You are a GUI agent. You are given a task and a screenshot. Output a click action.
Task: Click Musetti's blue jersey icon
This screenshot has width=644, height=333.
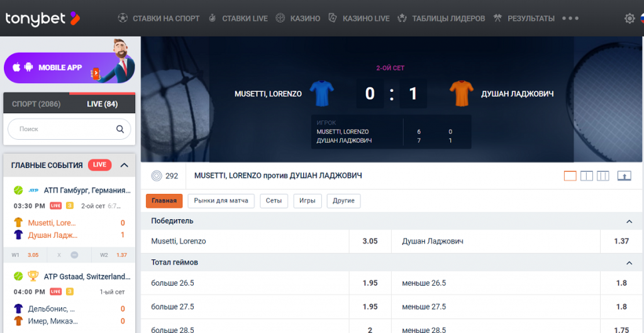322,94
